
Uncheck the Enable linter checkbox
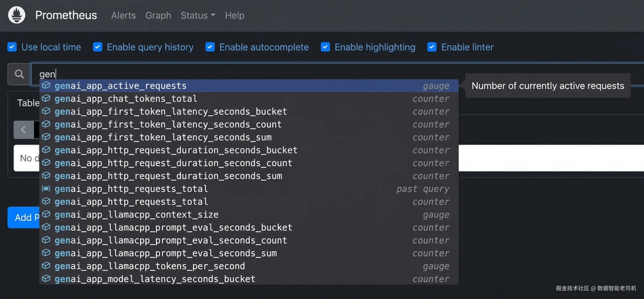[432, 47]
